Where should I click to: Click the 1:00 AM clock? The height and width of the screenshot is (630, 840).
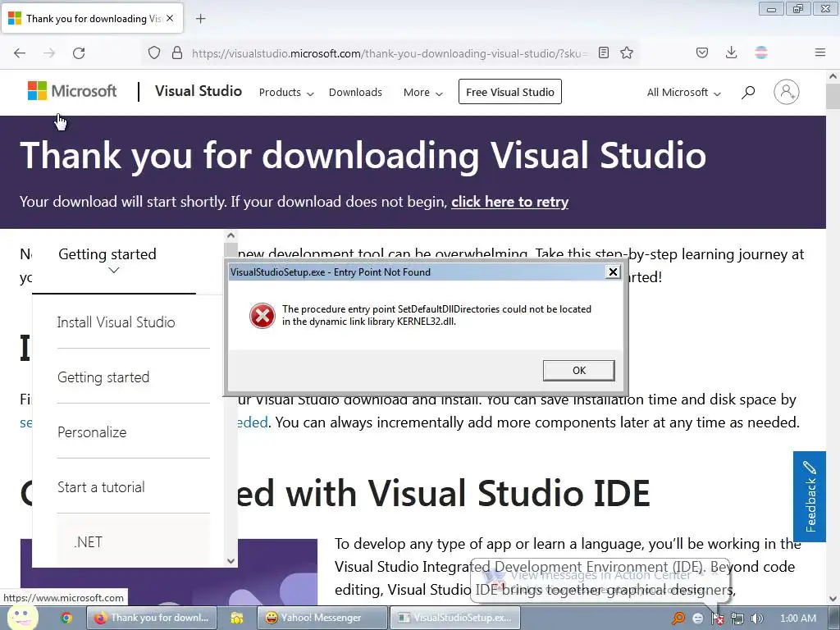(x=797, y=619)
